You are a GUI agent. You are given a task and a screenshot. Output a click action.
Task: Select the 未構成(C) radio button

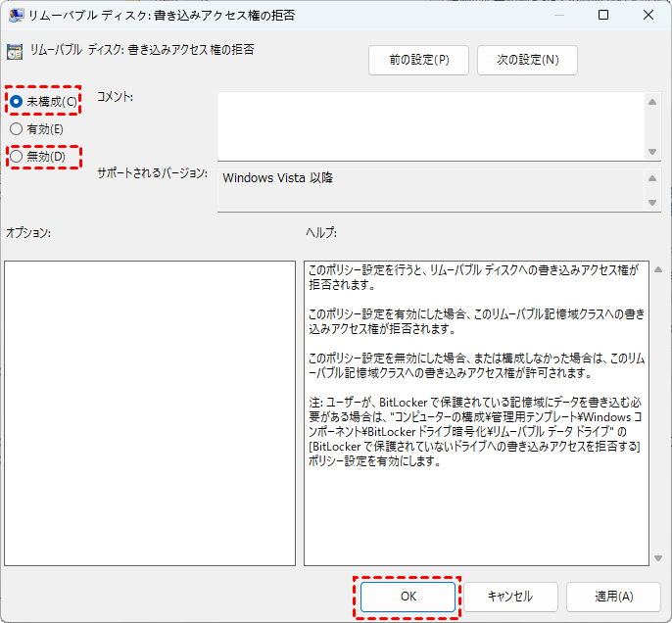coord(17,102)
